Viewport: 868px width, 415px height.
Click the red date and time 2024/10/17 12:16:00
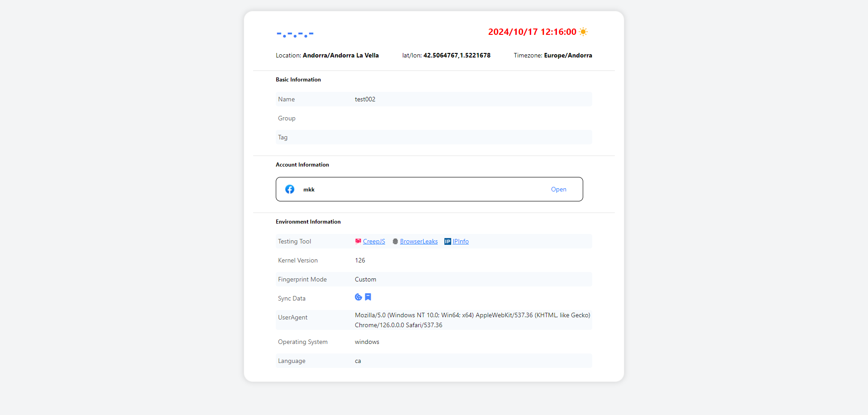pyautogui.click(x=532, y=32)
